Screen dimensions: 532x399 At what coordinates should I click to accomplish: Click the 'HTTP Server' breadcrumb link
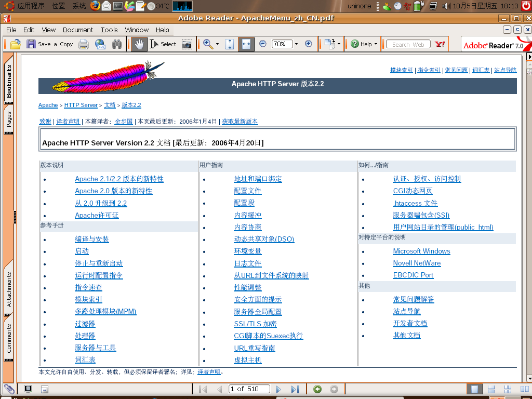pyautogui.click(x=81, y=105)
